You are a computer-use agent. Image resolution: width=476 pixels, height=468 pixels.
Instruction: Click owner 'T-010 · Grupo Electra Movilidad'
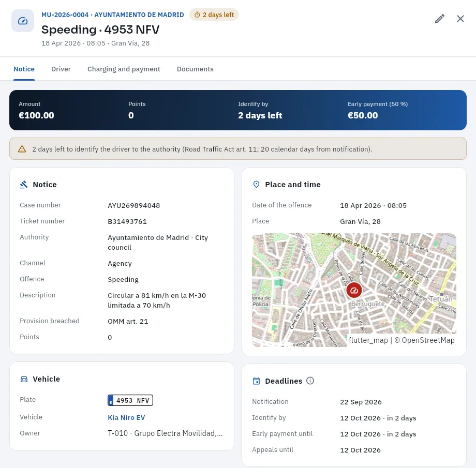(165, 433)
